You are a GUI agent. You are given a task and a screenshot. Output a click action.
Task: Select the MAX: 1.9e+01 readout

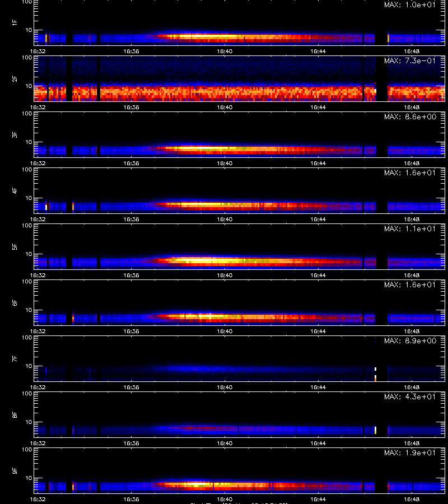(x=410, y=453)
